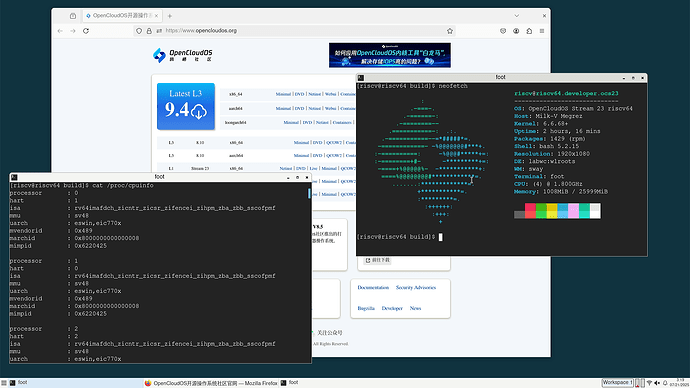Open the volume speaker tray icon
Viewport: 690px width, 388px height.
[x=657, y=383]
